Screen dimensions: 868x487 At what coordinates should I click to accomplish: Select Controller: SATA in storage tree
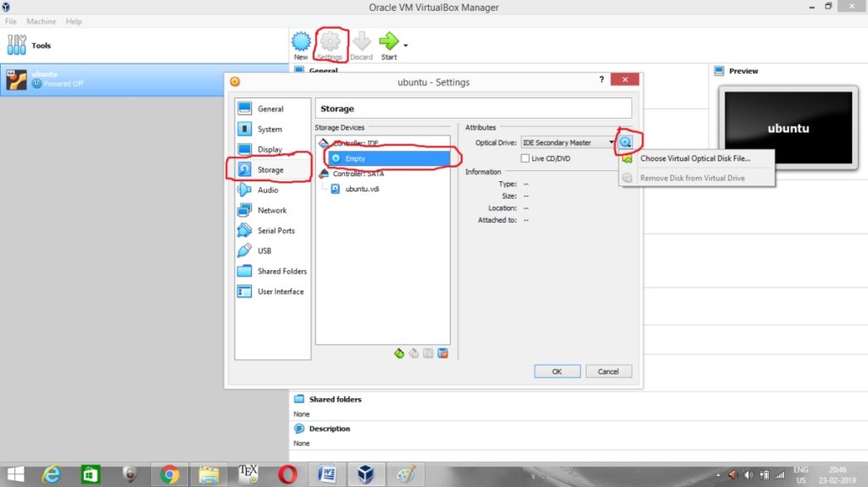click(x=358, y=174)
